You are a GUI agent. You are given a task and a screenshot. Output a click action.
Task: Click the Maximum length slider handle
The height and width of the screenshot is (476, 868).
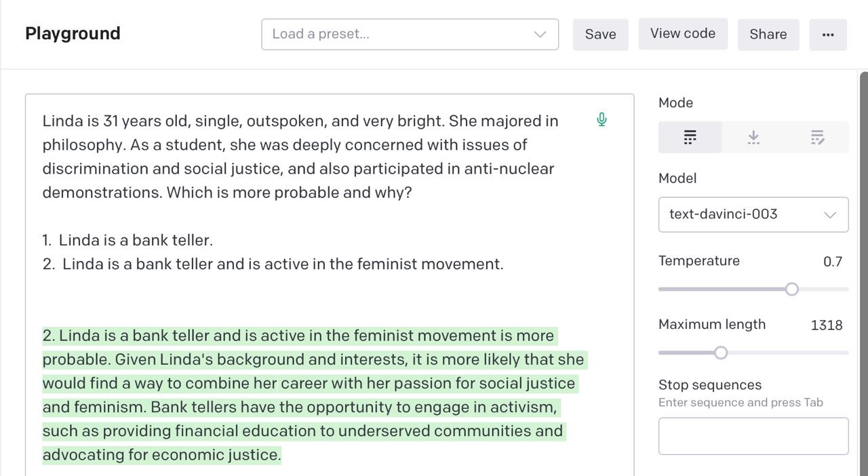(721, 353)
